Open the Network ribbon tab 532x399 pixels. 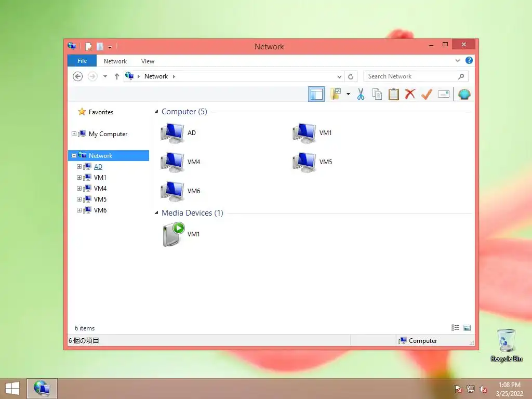(x=115, y=61)
